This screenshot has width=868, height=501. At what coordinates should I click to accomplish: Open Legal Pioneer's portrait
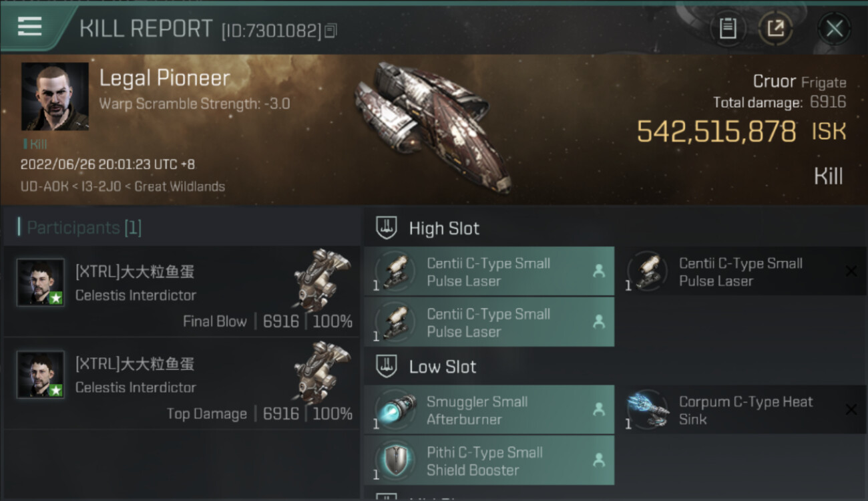tap(55, 96)
